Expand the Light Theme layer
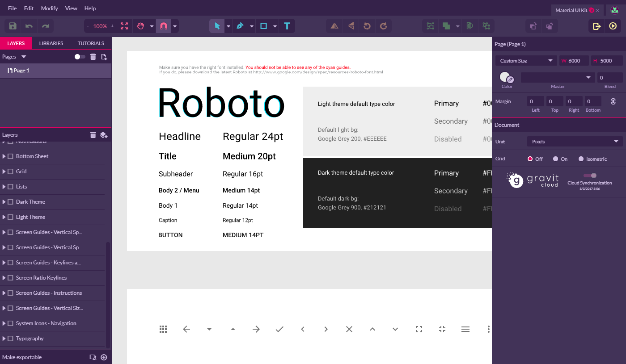 4,217
